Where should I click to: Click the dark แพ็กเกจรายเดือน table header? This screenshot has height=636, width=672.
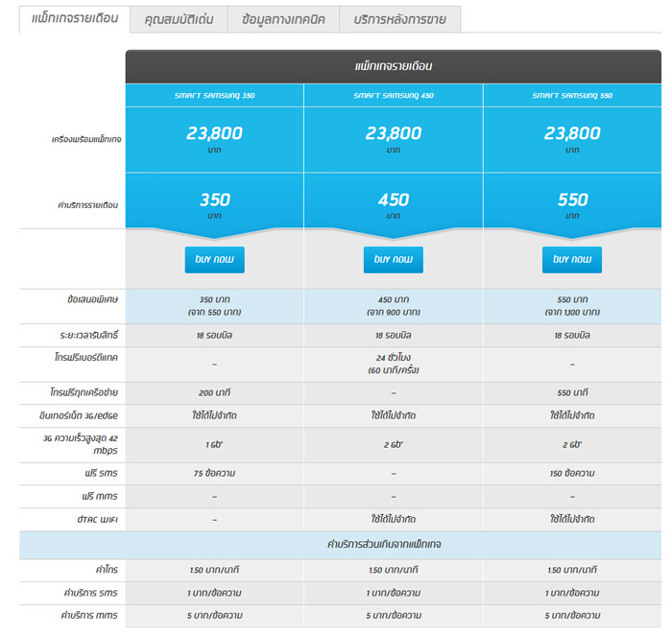(394, 66)
